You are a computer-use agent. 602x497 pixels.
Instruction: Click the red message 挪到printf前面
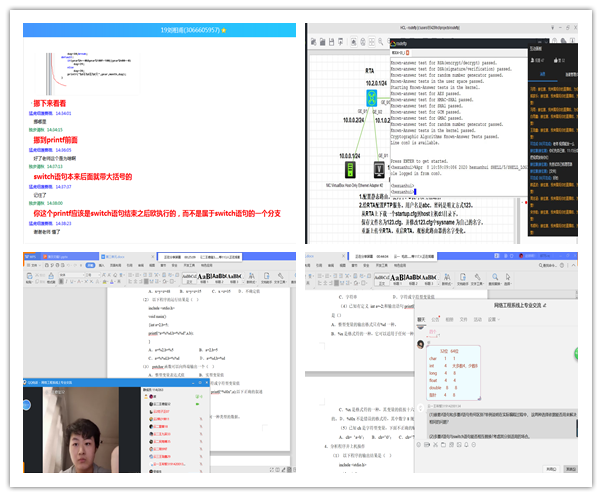point(56,140)
